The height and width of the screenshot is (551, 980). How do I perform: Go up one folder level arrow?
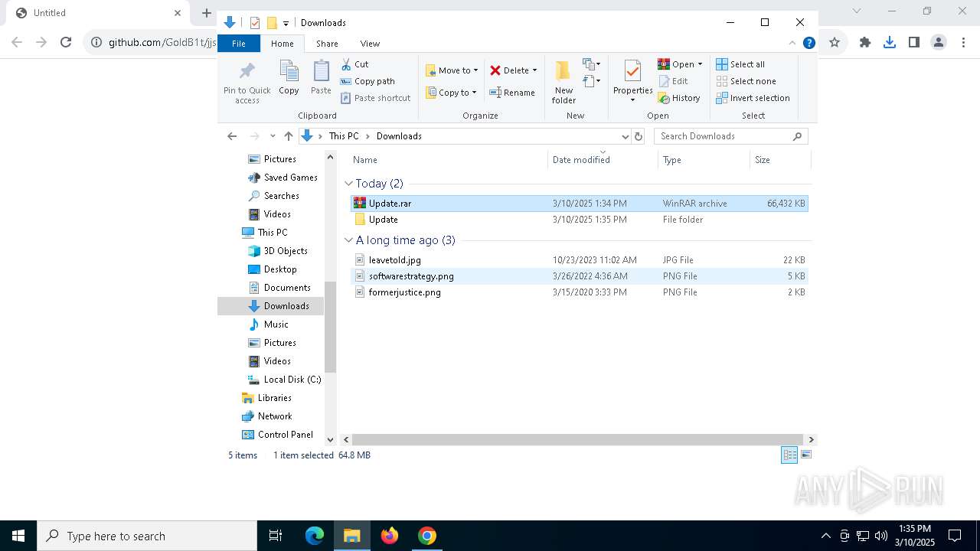click(288, 136)
